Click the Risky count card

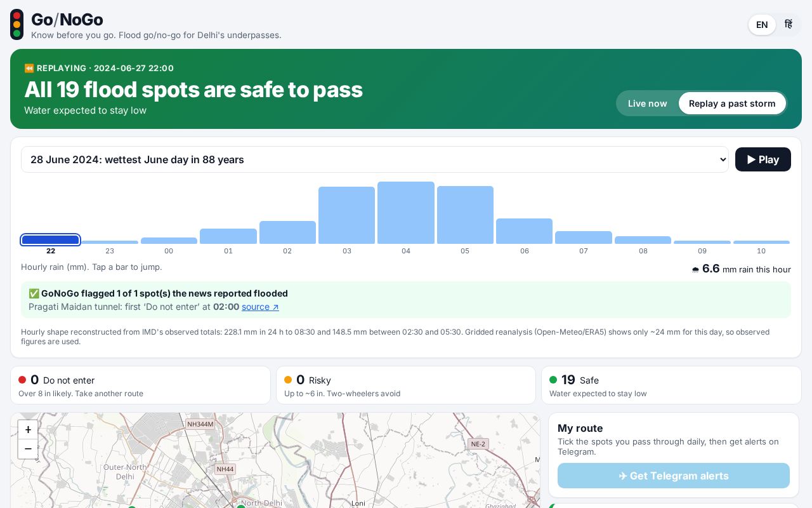[x=406, y=385]
